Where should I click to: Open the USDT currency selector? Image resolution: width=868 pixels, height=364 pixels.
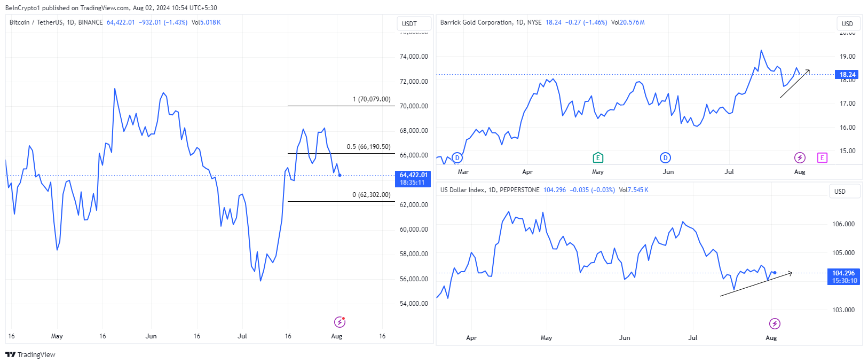coord(409,23)
